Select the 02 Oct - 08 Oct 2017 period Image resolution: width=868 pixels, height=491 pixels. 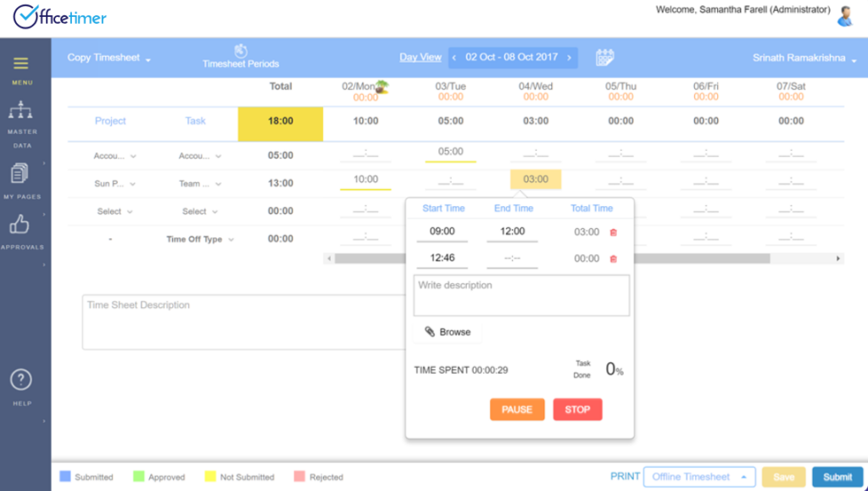(511, 58)
